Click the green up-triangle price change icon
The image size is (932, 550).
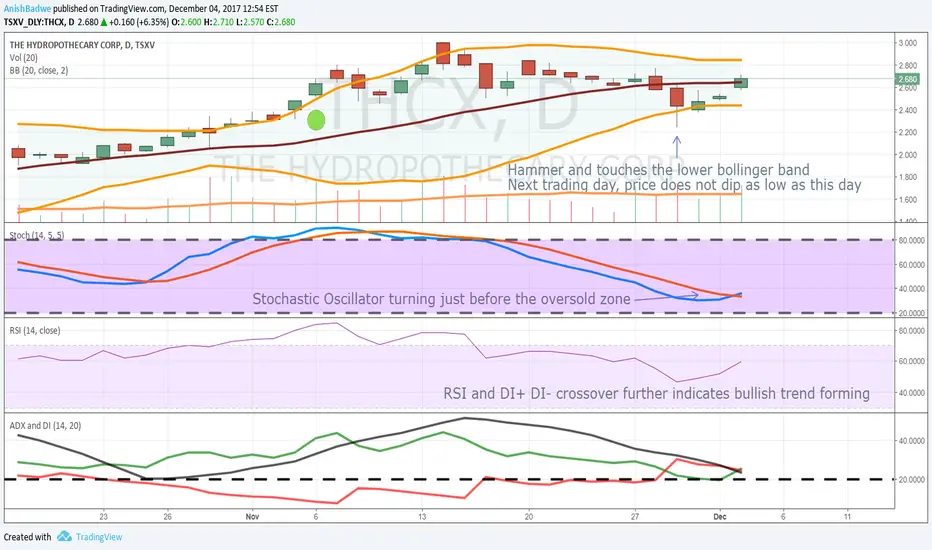(x=103, y=22)
